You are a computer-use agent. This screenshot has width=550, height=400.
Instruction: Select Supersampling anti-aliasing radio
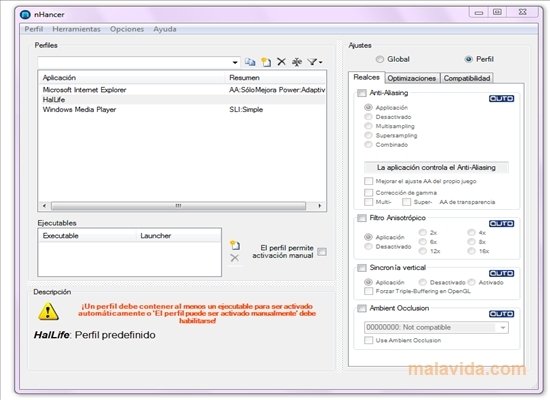click(368, 135)
